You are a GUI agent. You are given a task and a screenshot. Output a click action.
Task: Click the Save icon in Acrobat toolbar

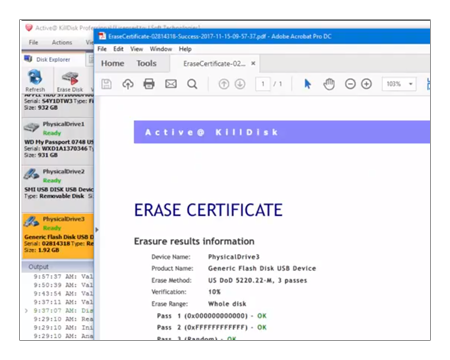[x=106, y=84]
